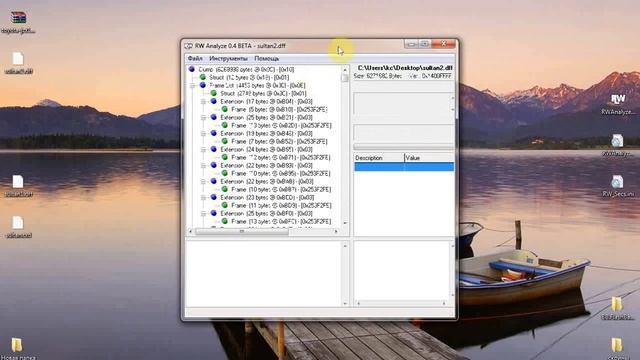Select the Frame List row text
640x360 pixels.
[257, 85]
